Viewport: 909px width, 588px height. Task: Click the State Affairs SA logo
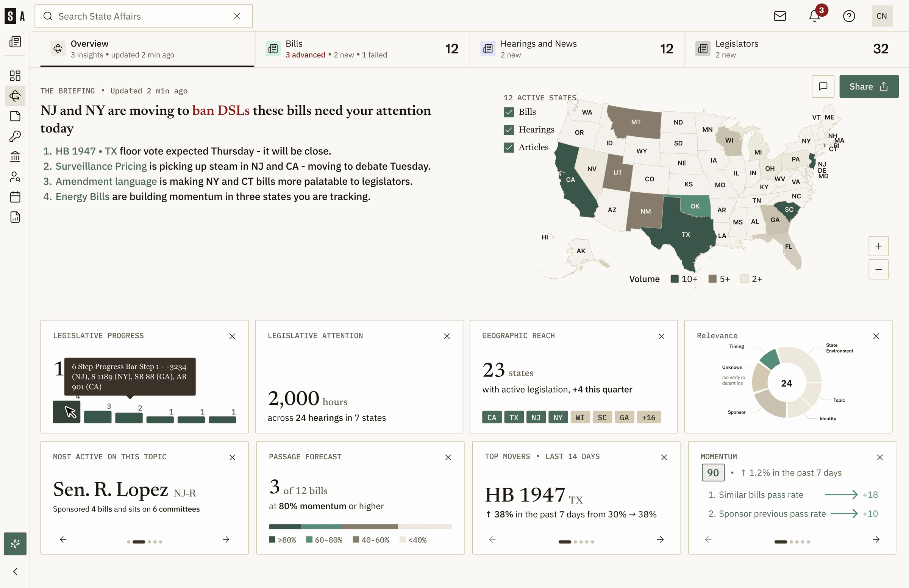[15, 16]
